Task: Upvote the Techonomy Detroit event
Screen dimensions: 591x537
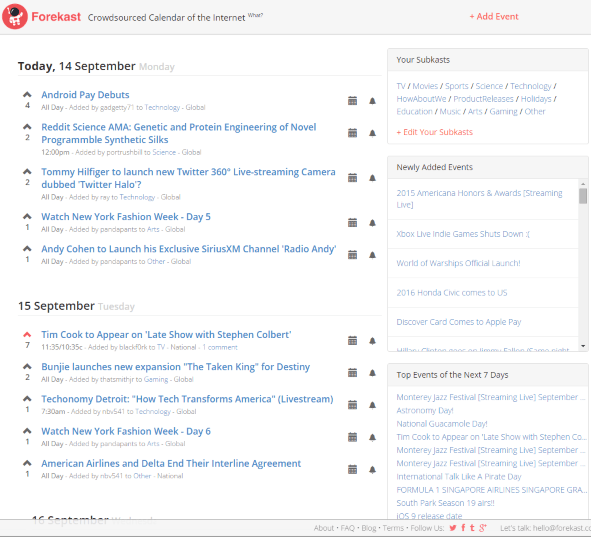Action: pos(27,398)
